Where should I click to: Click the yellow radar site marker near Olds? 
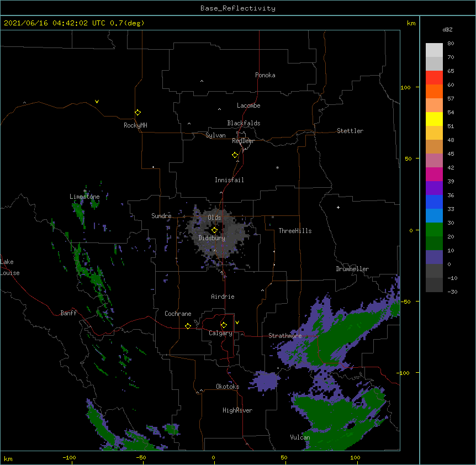tap(214, 230)
